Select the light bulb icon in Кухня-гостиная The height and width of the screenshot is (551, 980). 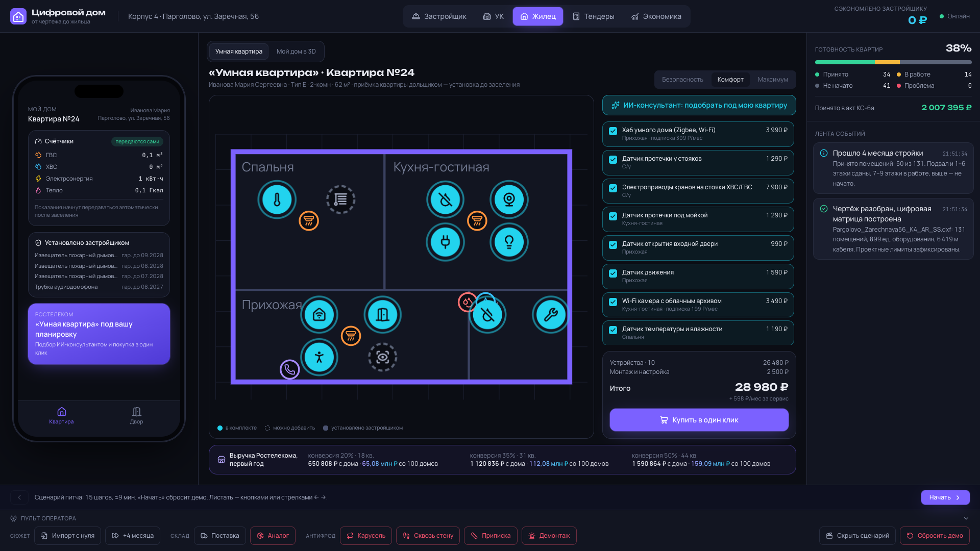click(x=509, y=242)
